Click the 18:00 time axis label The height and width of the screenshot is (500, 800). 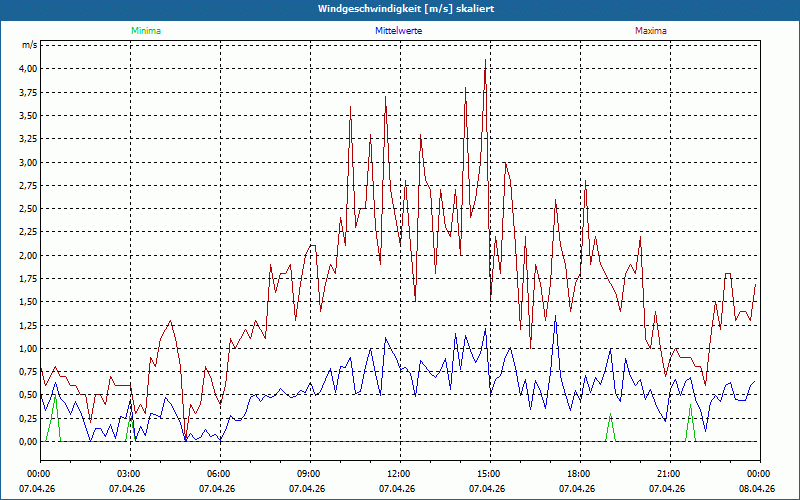pyautogui.click(x=579, y=474)
